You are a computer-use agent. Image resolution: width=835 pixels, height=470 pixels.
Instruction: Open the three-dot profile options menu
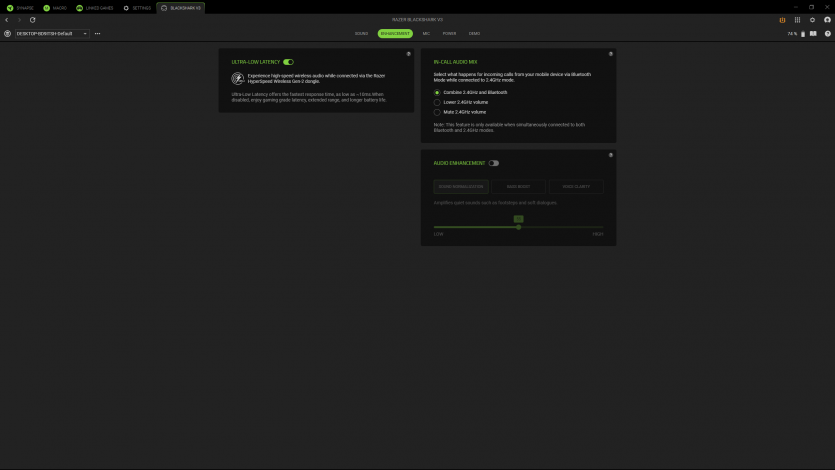click(x=97, y=33)
